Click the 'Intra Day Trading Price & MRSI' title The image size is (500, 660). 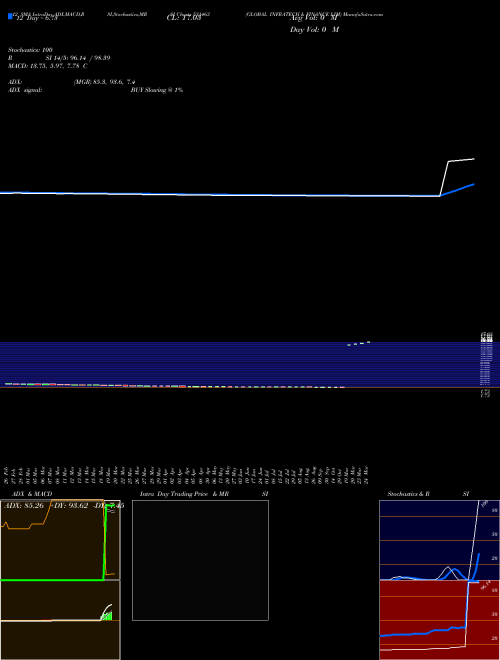[204, 494]
